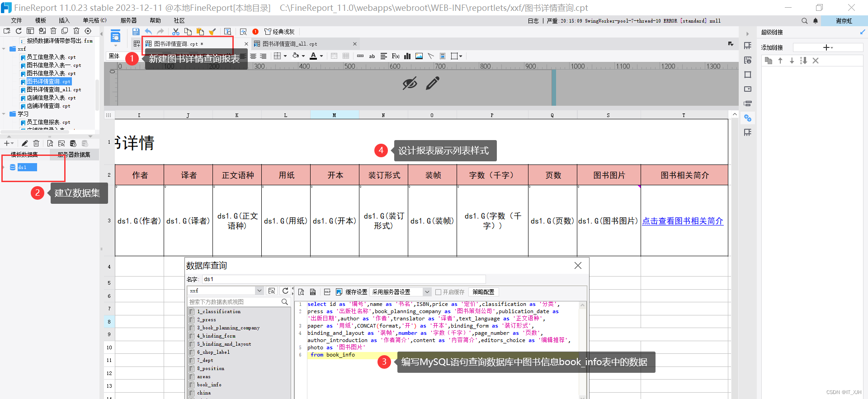Enable the 开启缓存 cache checkbox
Viewport: 868px width, 399px height.
pos(438,292)
